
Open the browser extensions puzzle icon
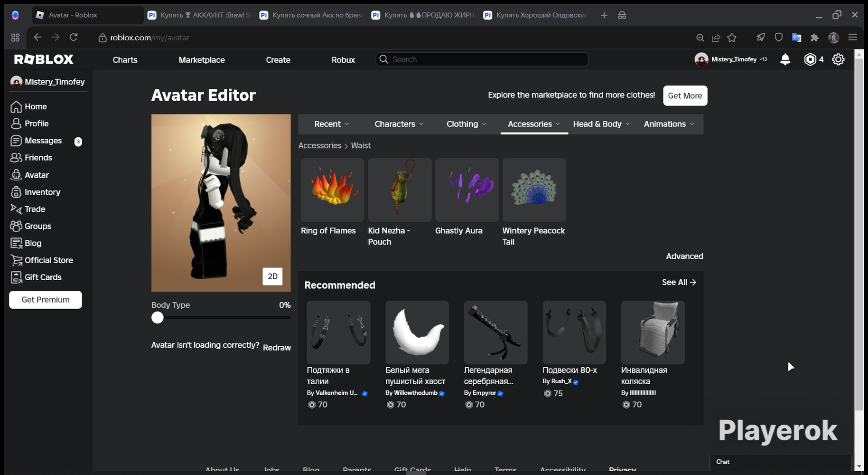[x=814, y=38]
